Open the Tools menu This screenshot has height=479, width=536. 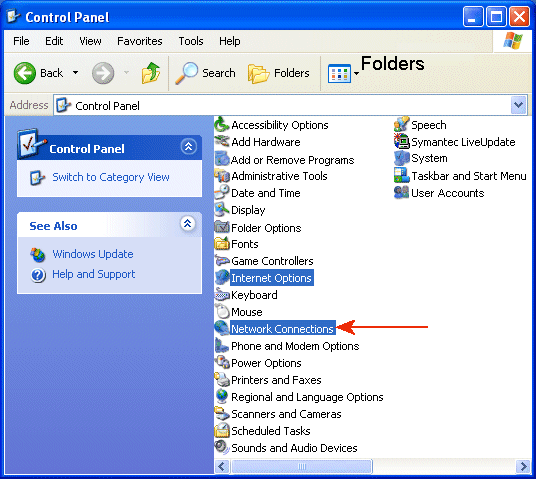[191, 41]
